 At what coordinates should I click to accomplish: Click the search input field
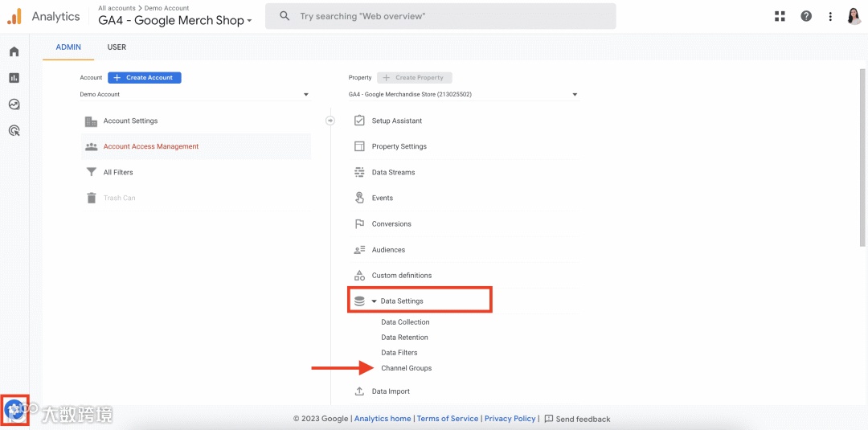[x=440, y=16]
